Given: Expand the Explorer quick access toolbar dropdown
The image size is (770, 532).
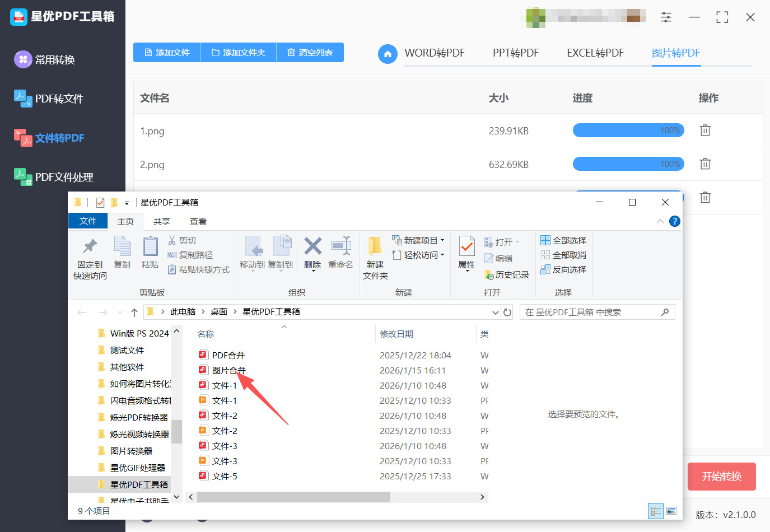Looking at the screenshot, I should [x=127, y=203].
